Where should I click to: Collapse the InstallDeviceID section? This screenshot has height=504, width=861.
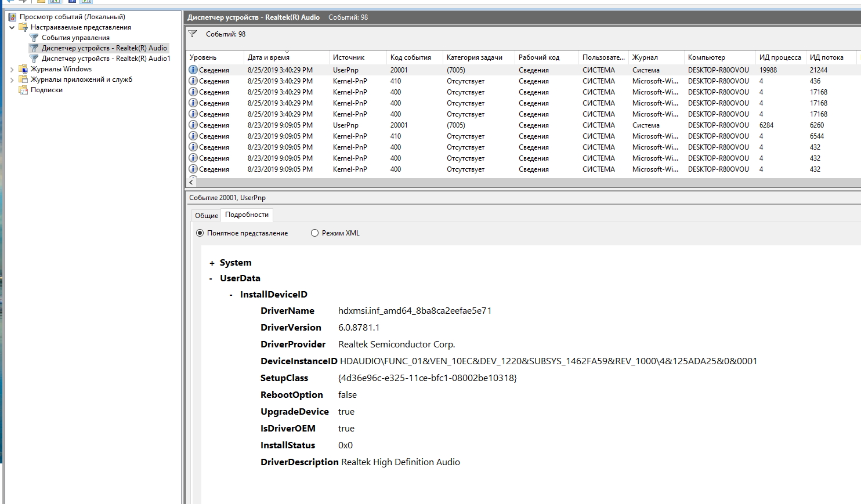tap(231, 295)
